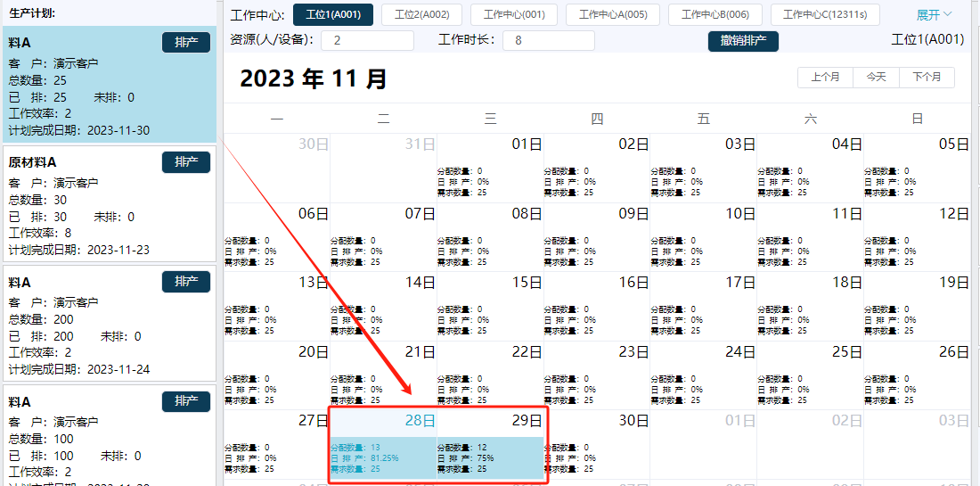Switch to 工作中心A(005) tab
Screen dimensions: 980x486
[613, 14]
